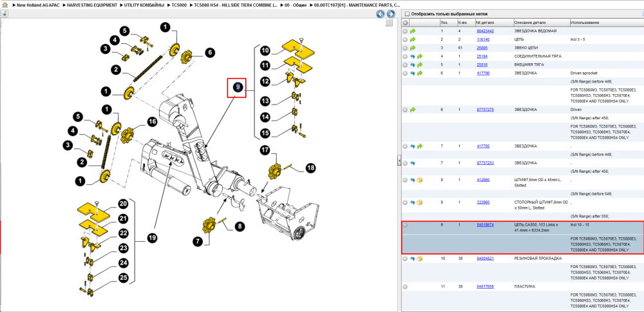Click callout 18 in the diagram
The image size is (644, 312).
pos(310,168)
